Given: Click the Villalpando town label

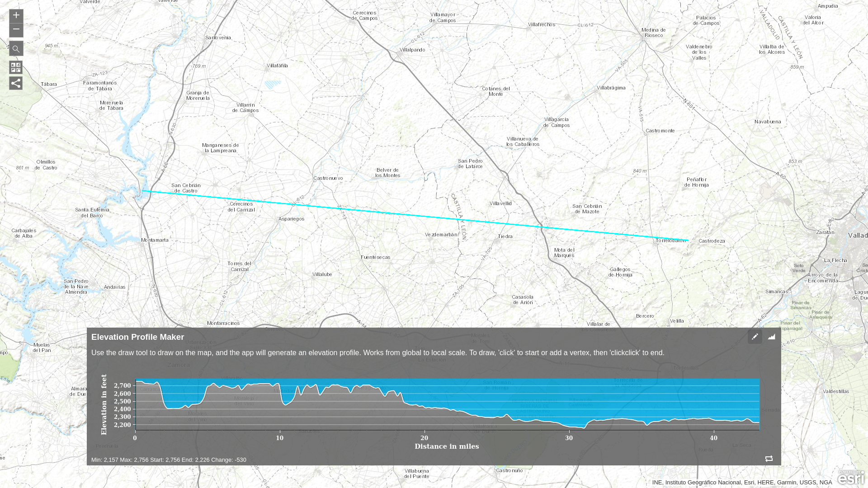Looking at the screenshot, I should [412, 50].
